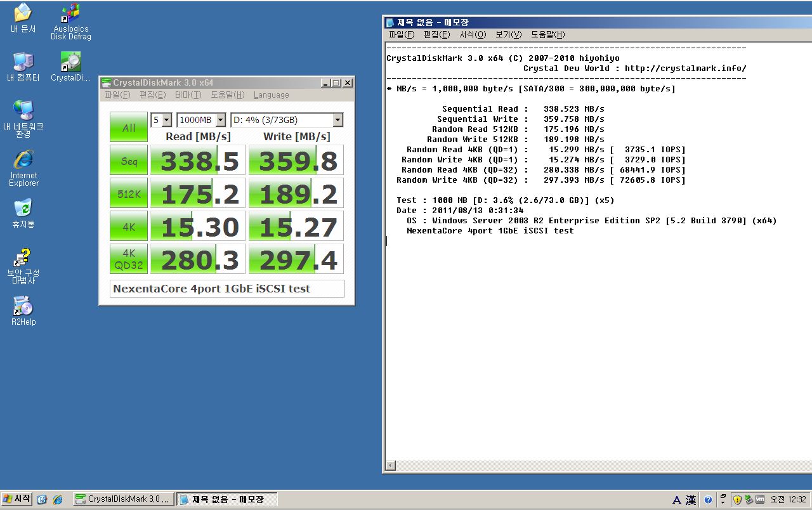Run All benchmark tests
Viewport: 812px width, 510px height.
pos(129,127)
